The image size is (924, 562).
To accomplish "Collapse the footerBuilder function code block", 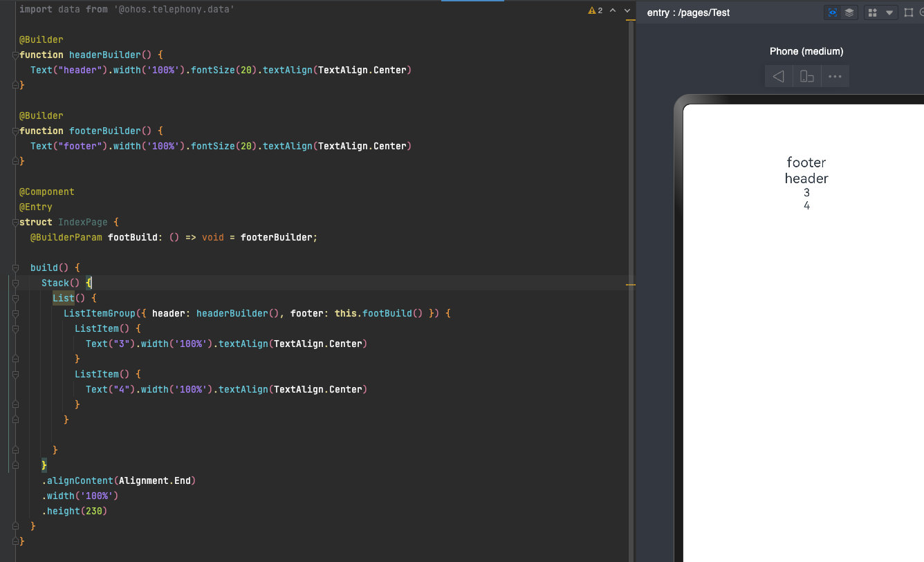I will 15,131.
